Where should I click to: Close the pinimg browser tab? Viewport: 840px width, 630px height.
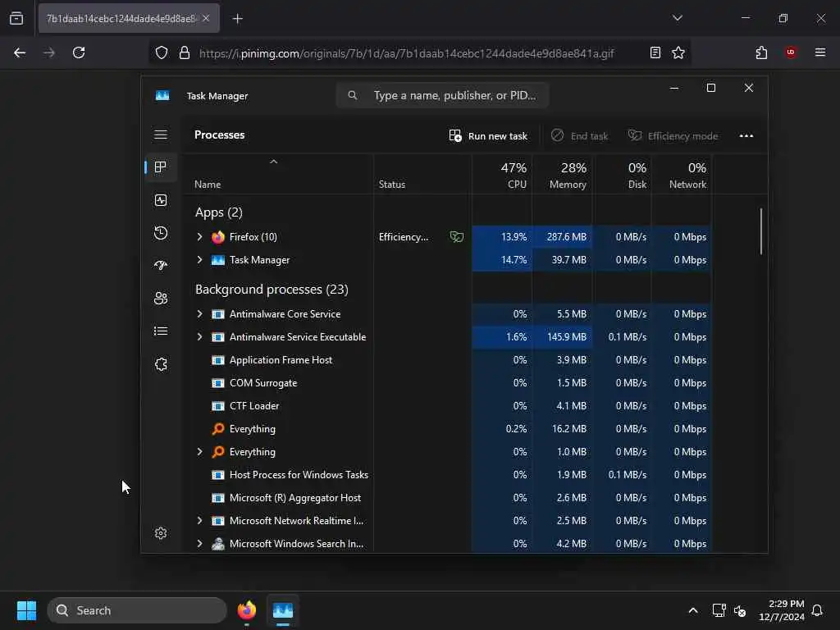pos(206,19)
